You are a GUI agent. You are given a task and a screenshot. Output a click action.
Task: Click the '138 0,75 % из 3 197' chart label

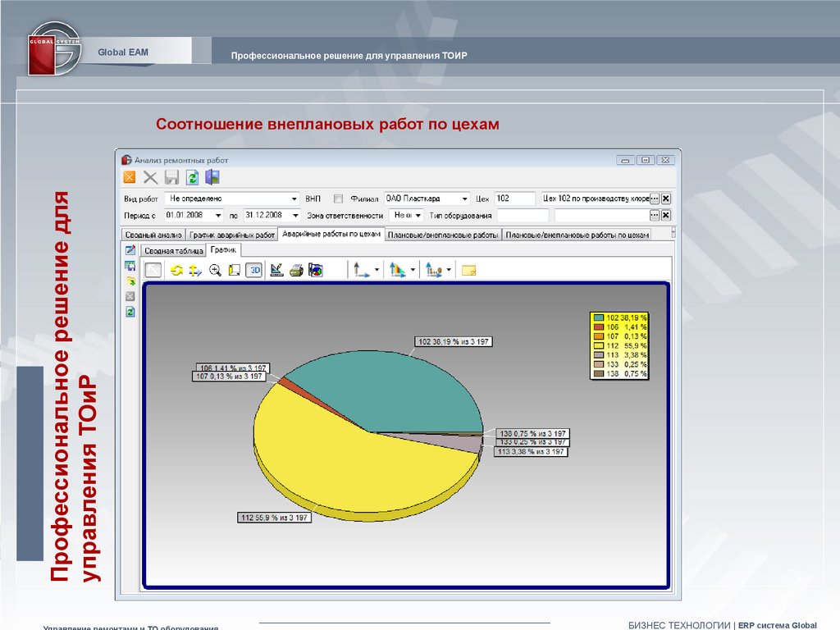pos(532,433)
